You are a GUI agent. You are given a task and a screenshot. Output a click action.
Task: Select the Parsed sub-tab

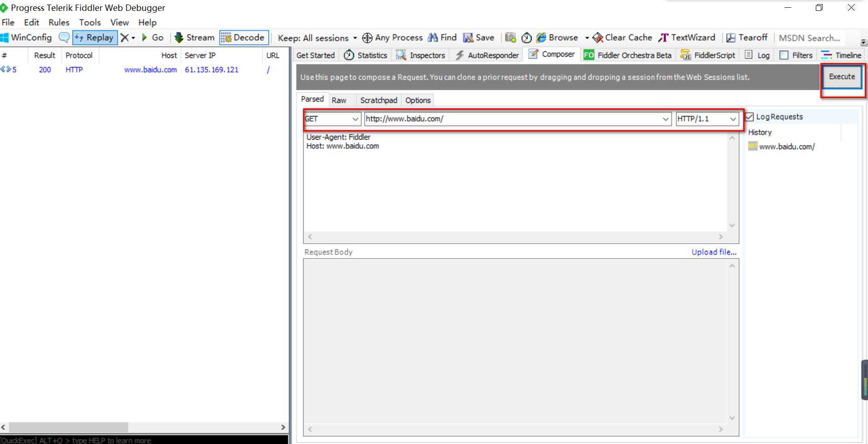[312, 99]
